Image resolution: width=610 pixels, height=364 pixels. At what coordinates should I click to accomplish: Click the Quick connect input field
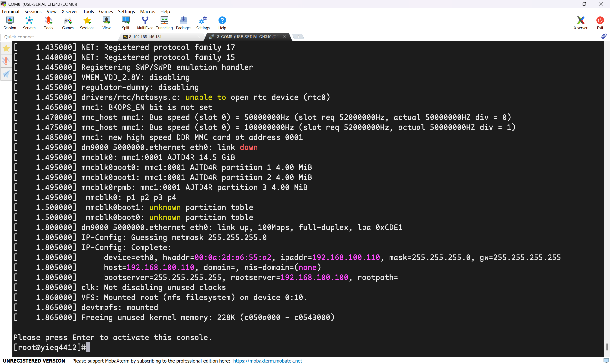point(58,37)
